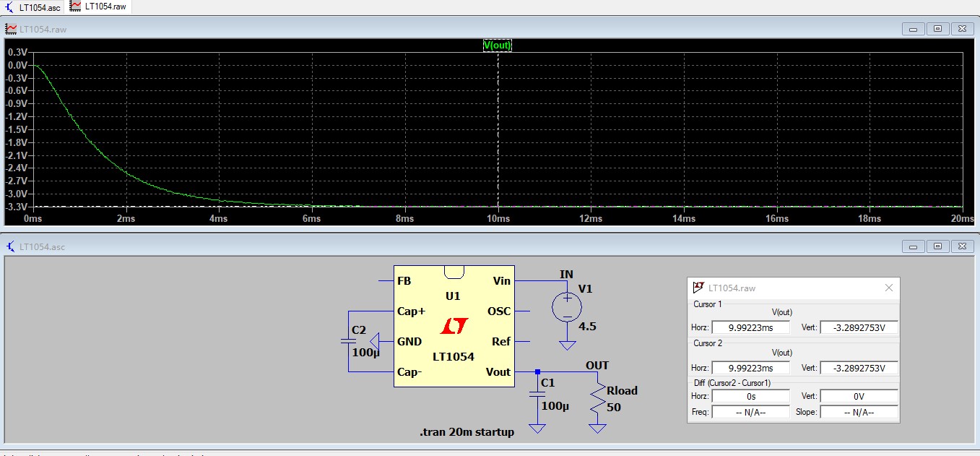Maximize the LT1054.asc schematic window
980x456 pixels.
tap(937, 246)
